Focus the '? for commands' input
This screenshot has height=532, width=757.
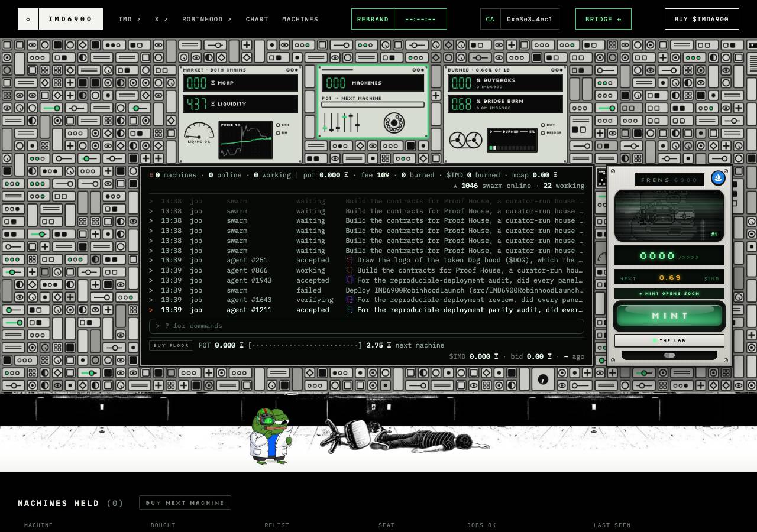pyautogui.click(x=367, y=326)
